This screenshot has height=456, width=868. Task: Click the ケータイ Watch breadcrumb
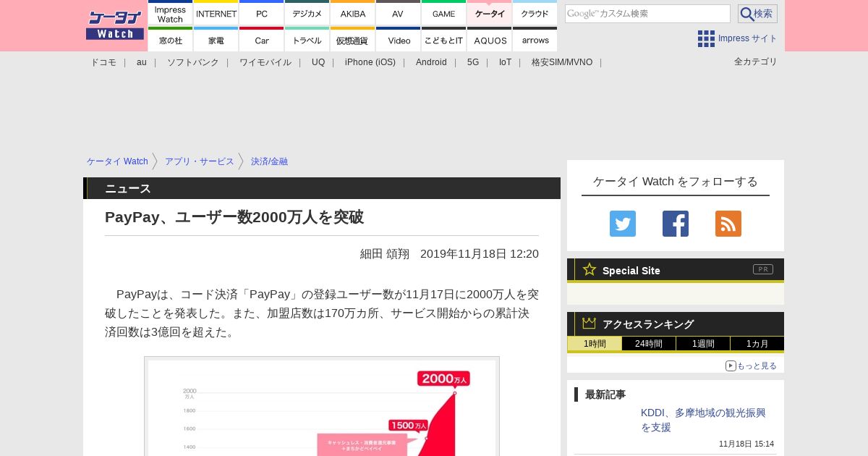(x=117, y=161)
